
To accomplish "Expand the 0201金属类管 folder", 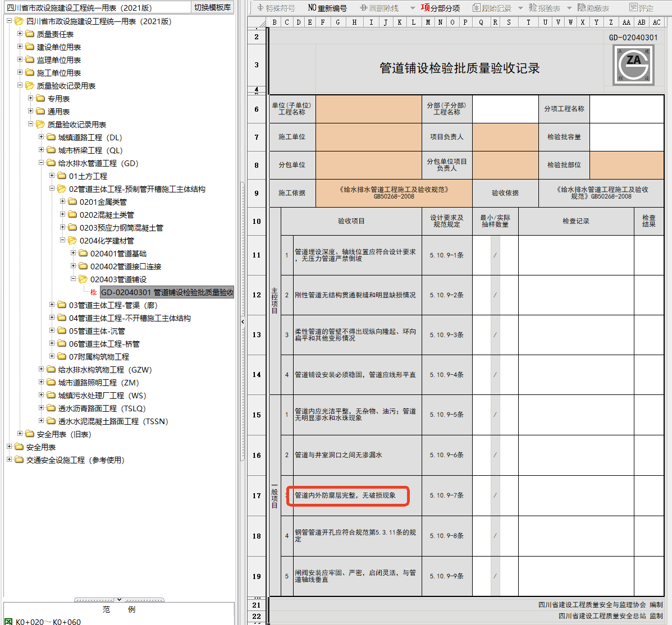I will 63,201.
